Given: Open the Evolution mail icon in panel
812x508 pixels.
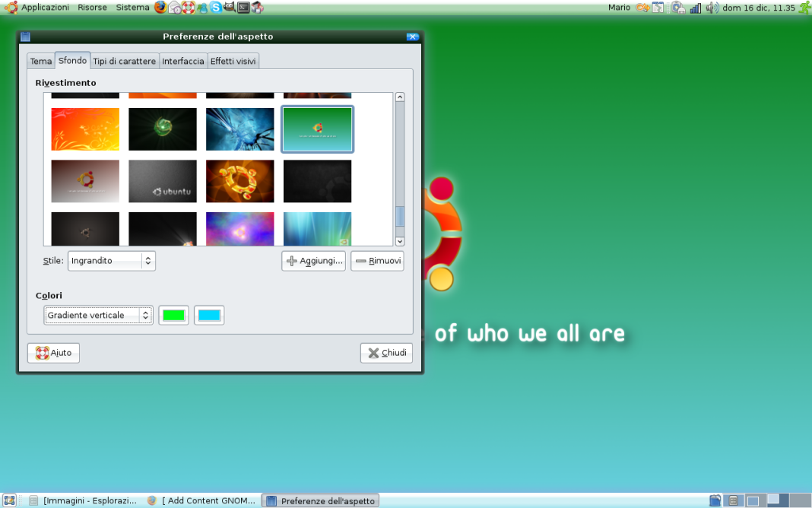Looking at the screenshot, I should point(175,8).
